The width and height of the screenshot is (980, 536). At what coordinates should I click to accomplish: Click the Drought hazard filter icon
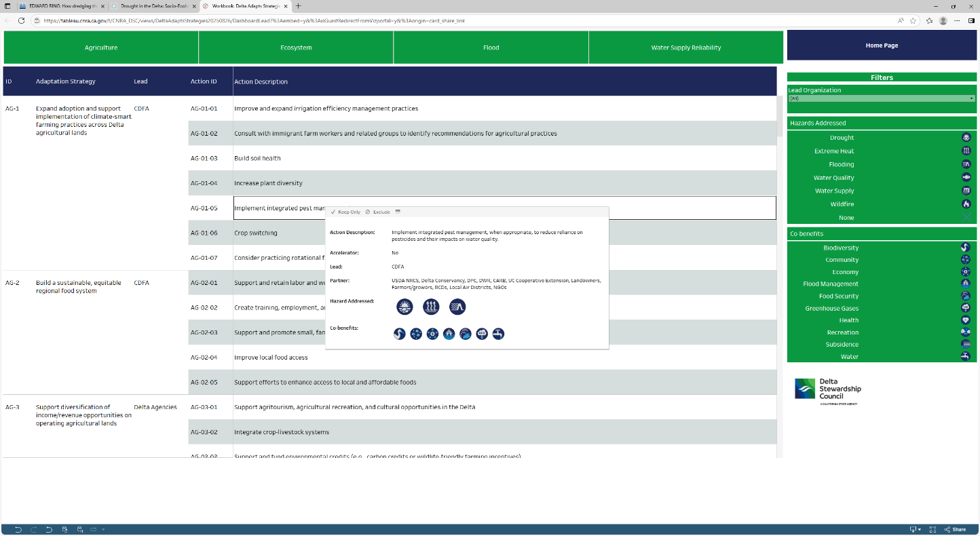[x=966, y=138]
